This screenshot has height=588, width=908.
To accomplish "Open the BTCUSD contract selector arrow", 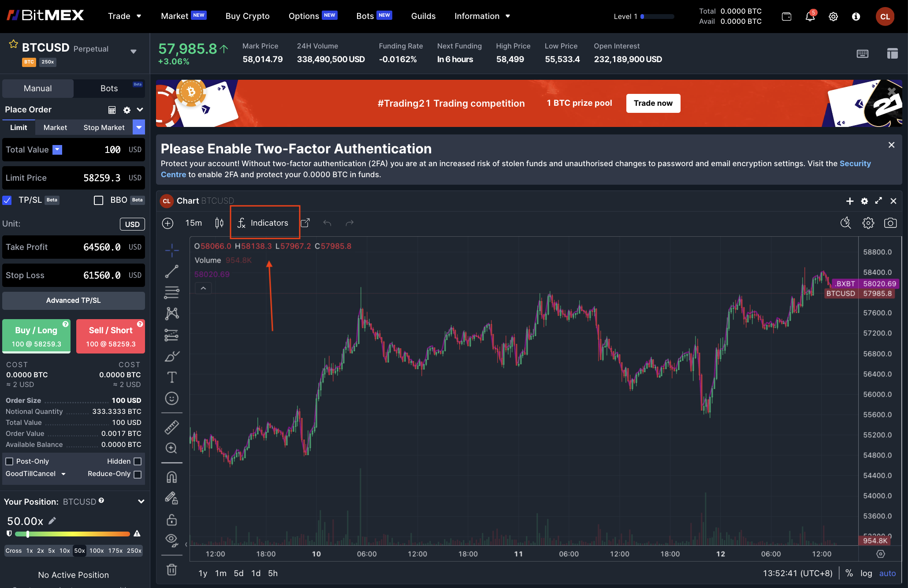I will point(133,51).
